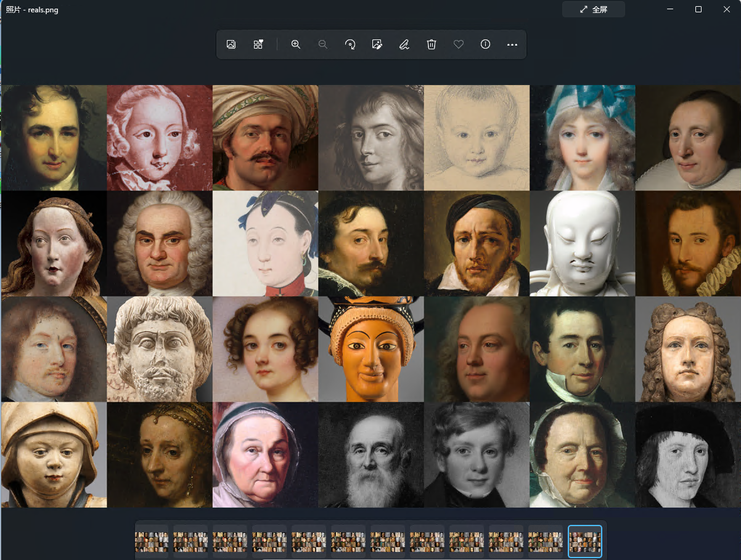The image size is (741, 560).
Task: Select the pen markup drawing tool
Action: [404, 44]
